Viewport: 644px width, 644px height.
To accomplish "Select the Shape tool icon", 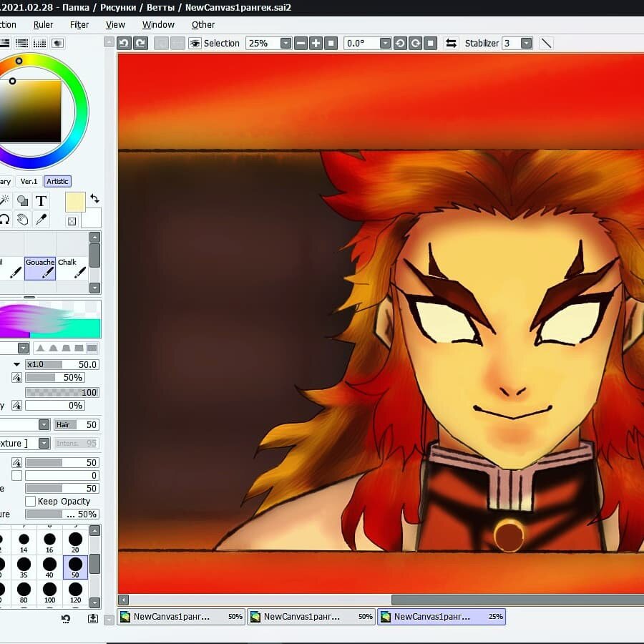I will (22, 201).
